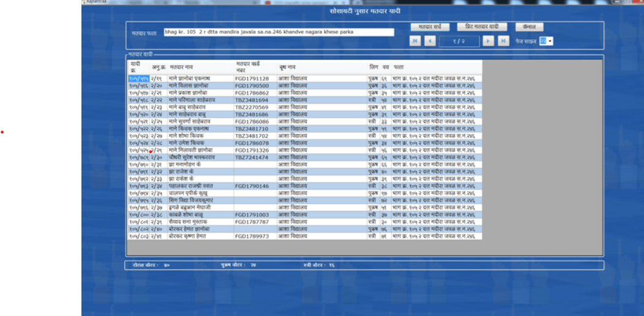644x316 pixels.
Task: Click the प्रिंट मतदार यादी button
Action: (482, 27)
